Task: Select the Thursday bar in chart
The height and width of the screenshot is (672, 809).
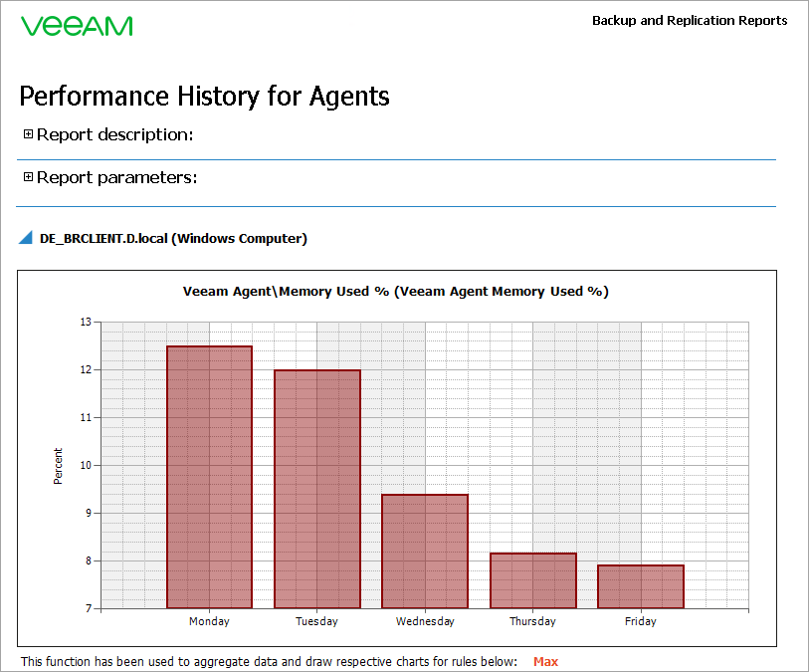Action: (x=533, y=580)
